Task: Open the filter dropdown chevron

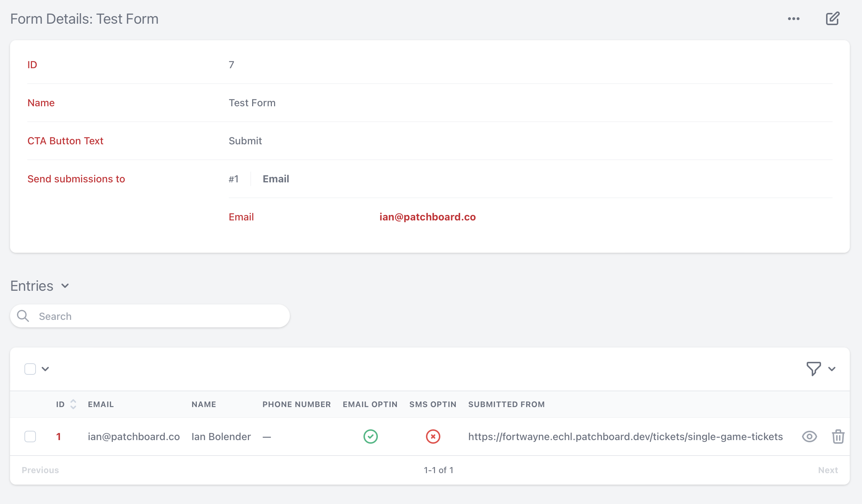Action: (832, 369)
